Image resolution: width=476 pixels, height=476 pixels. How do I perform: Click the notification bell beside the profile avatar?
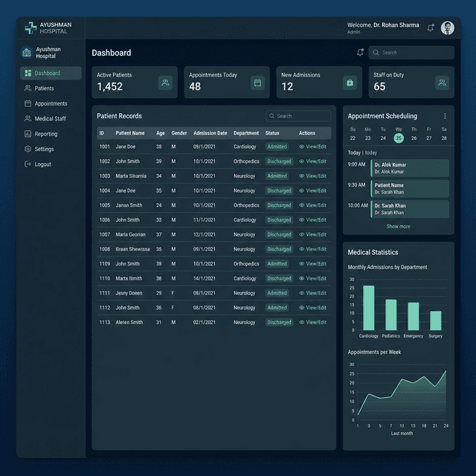431,28
